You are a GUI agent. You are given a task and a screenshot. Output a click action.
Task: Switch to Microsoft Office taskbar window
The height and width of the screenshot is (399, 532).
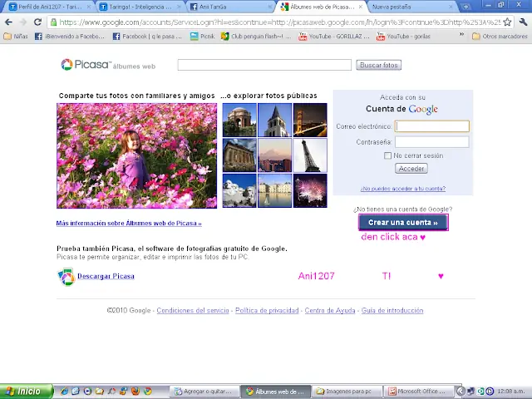(418, 392)
